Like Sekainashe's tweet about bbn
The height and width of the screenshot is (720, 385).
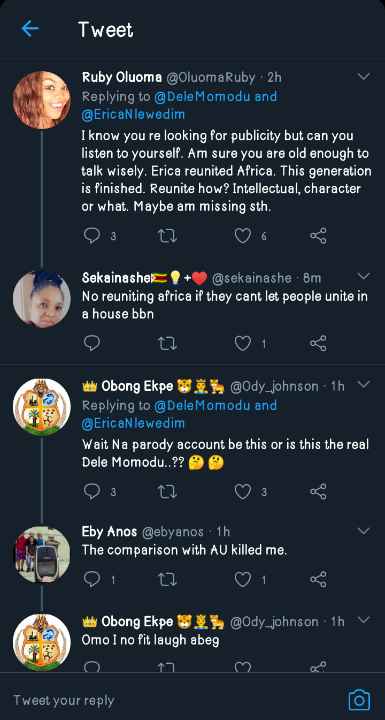pos(243,343)
